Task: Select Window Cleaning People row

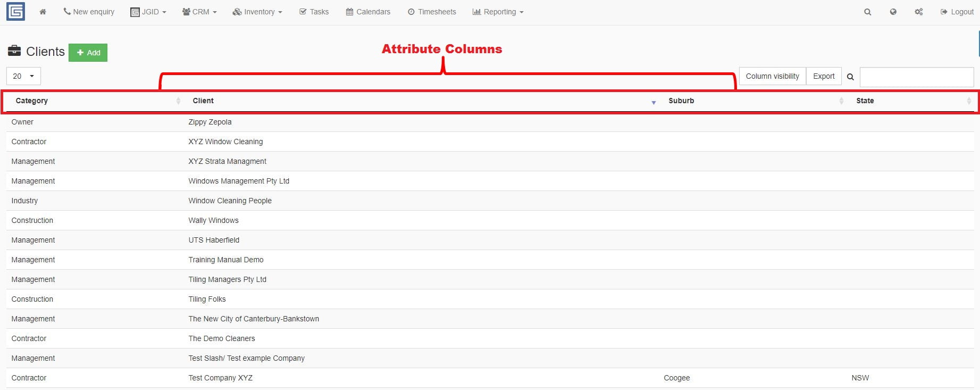Action: (490, 201)
